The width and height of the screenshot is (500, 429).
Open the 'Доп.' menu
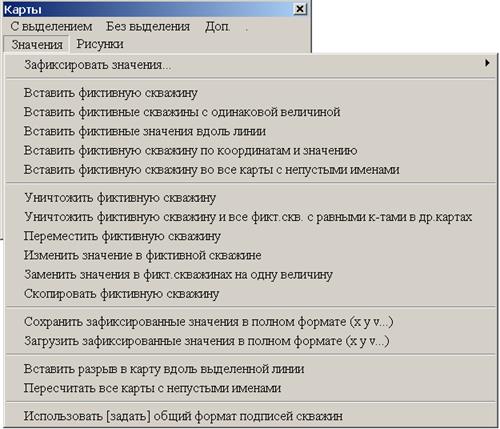(x=218, y=26)
